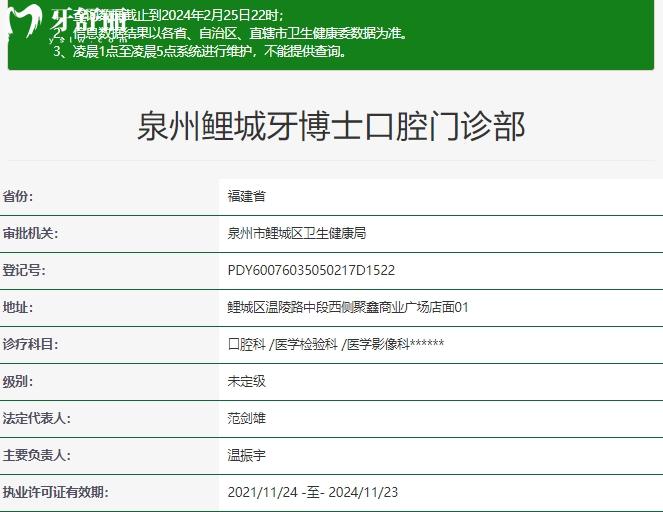Select 口腔科 /医学检验科 /医学影像科 value
This screenshot has width=663, height=512.
336,344
